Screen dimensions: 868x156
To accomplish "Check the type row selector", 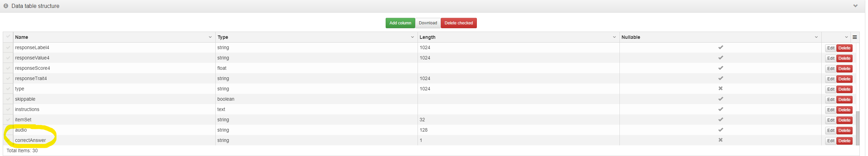I will 8,89.
